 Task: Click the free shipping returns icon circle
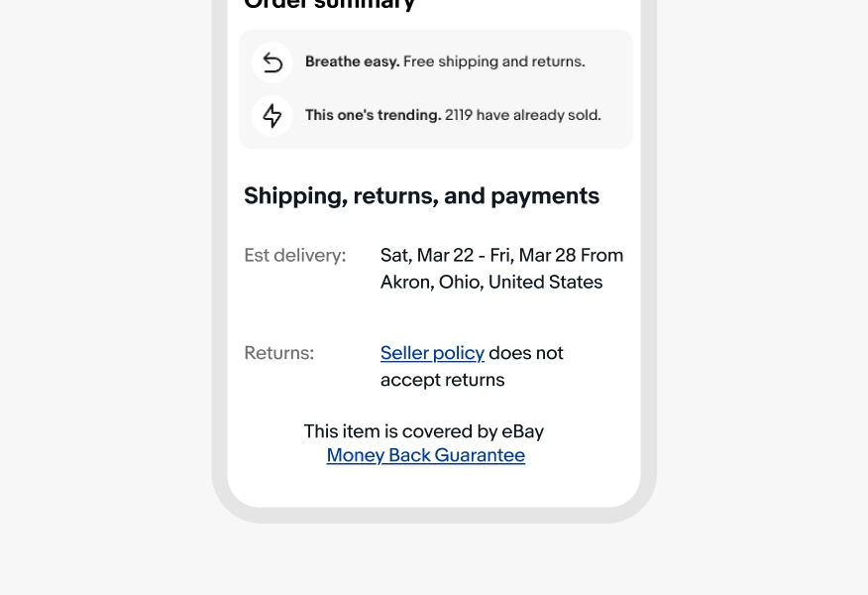(x=271, y=61)
